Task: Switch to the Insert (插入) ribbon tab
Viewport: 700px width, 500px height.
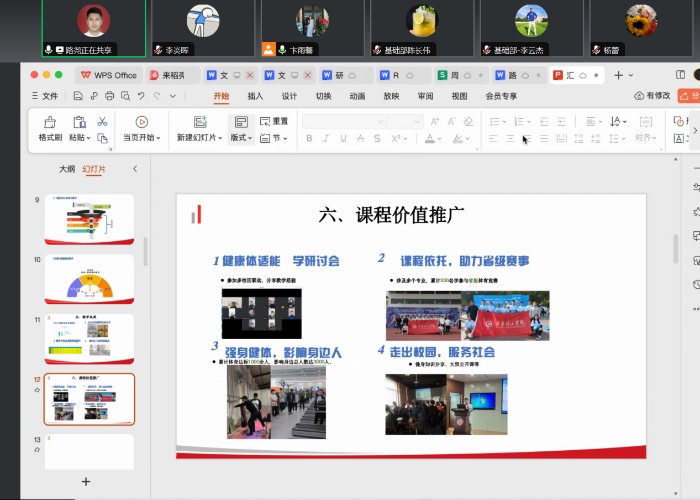Action: [x=255, y=96]
